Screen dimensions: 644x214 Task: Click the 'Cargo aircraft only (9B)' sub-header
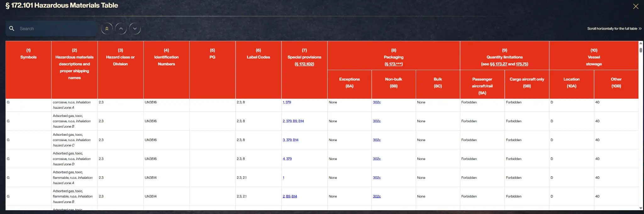pyautogui.click(x=527, y=84)
